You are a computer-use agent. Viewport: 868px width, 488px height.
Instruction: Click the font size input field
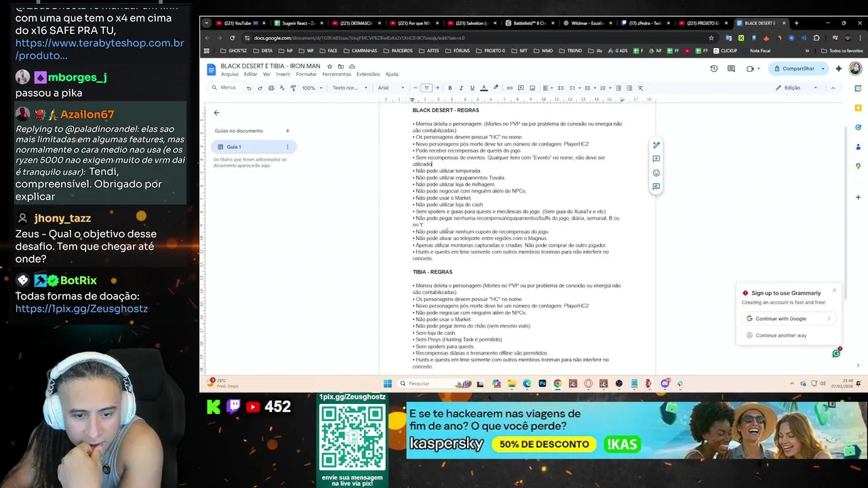coord(426,88)
